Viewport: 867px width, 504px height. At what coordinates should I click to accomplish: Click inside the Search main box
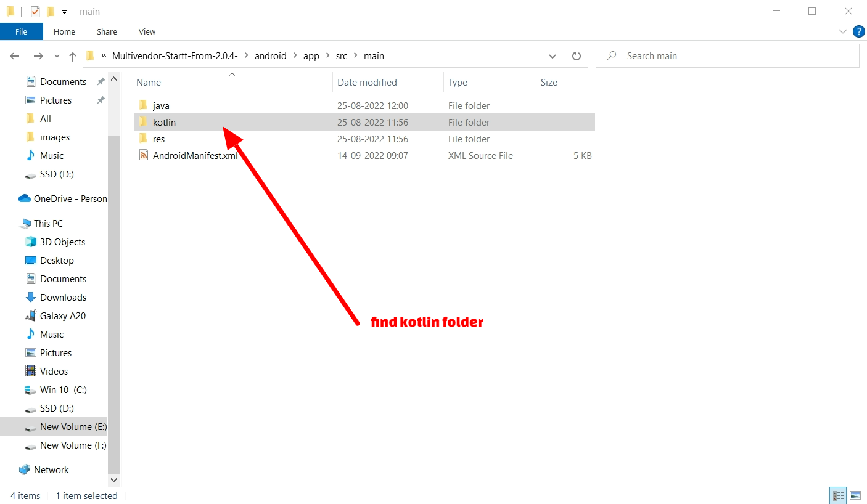[734, 56]
